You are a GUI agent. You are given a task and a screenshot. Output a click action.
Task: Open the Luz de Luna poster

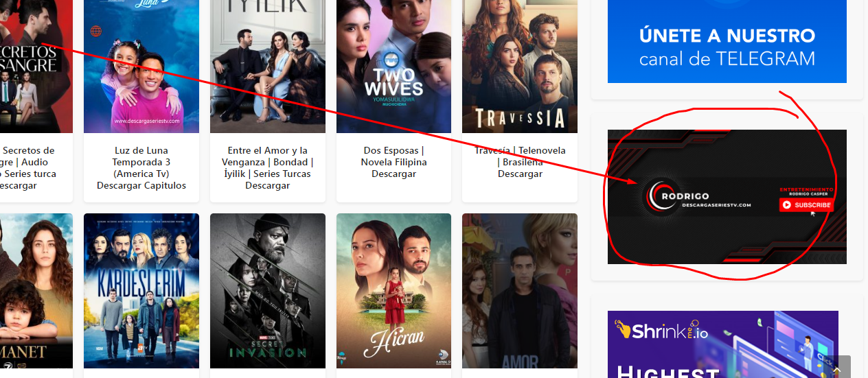click(141, 67)
